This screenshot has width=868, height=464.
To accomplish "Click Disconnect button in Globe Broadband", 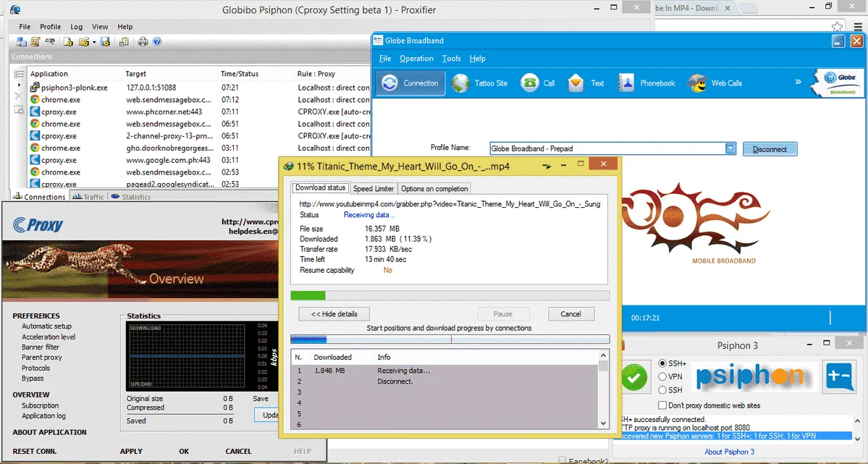I will click(x=770, y=149).
